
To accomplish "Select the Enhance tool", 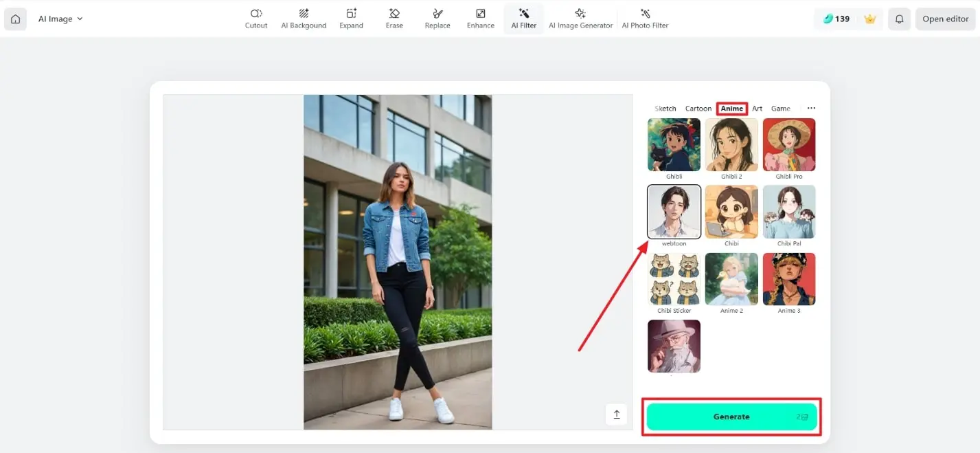I will tap(480, 19).
